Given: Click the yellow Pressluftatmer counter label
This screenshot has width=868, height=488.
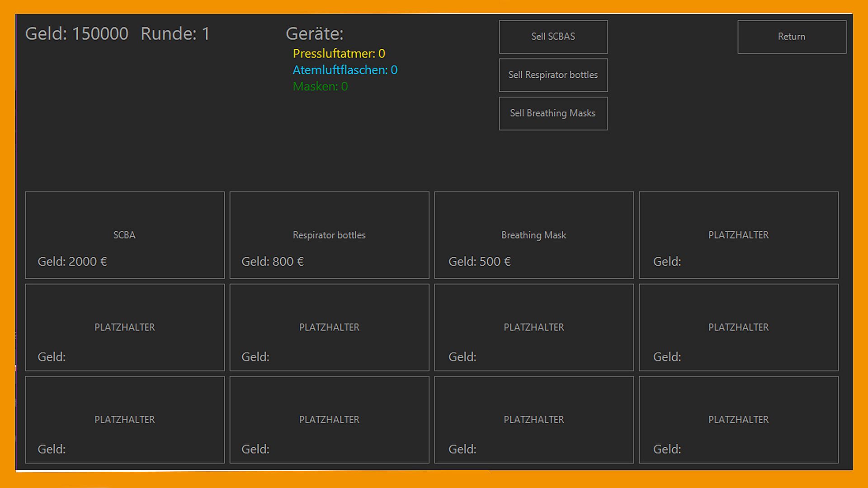Looking at the screenshot, I should pyautogui.click(x=339, y=54).
